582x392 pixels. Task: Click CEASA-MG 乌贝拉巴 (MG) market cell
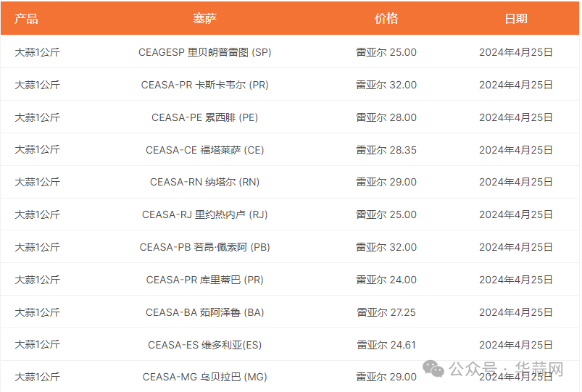(204, 378)
